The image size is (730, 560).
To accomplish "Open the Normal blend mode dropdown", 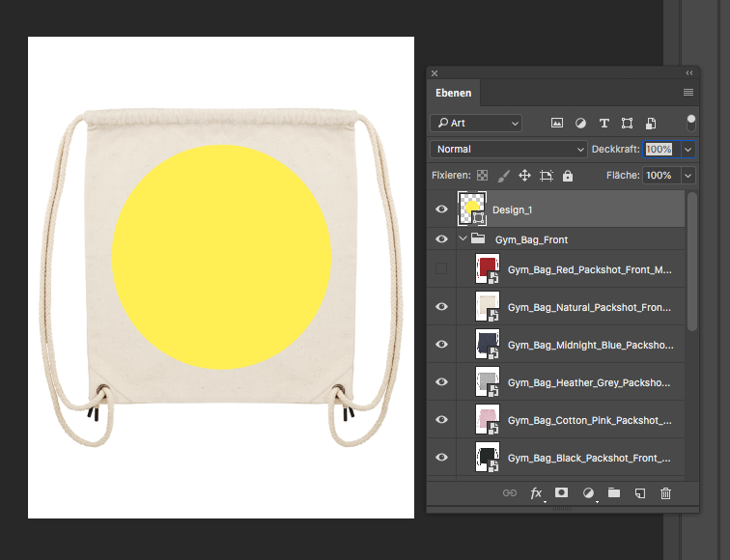I will (x=509, y=150).
